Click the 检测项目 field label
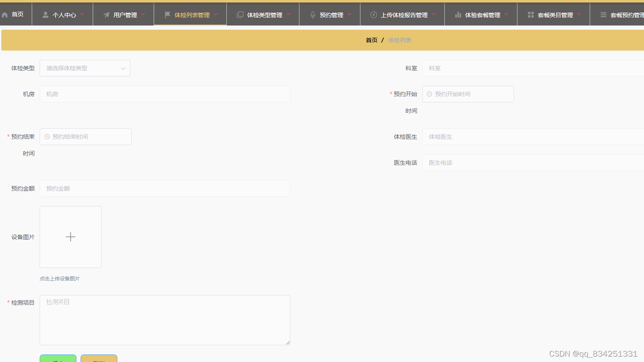 coord(23,303)
